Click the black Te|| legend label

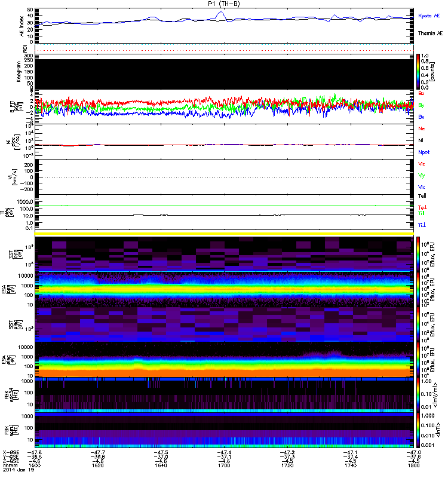point(422,196)
